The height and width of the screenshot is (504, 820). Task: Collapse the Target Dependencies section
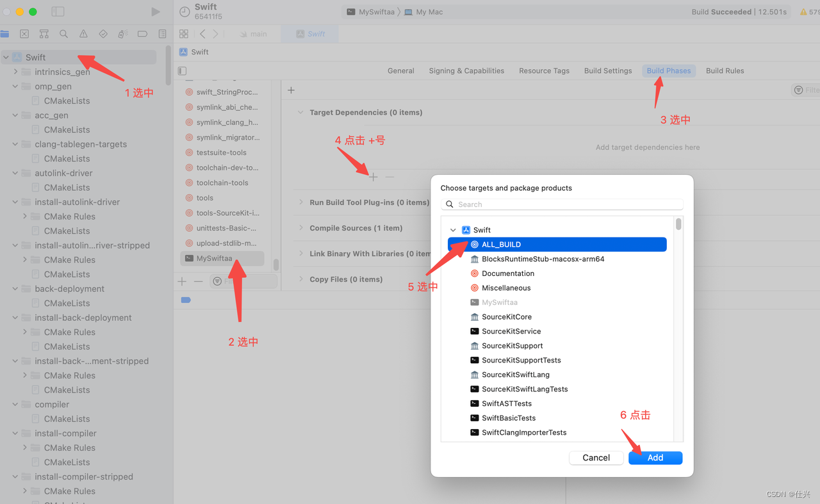(x=300, y=112)
